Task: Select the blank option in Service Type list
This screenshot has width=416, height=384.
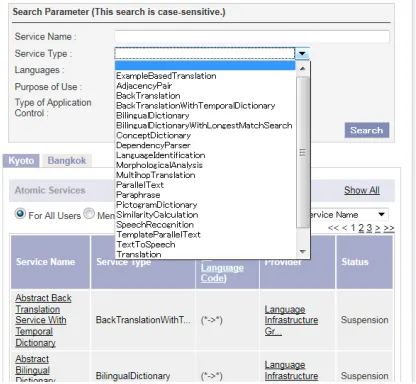Action: click(x=205, y=66)
